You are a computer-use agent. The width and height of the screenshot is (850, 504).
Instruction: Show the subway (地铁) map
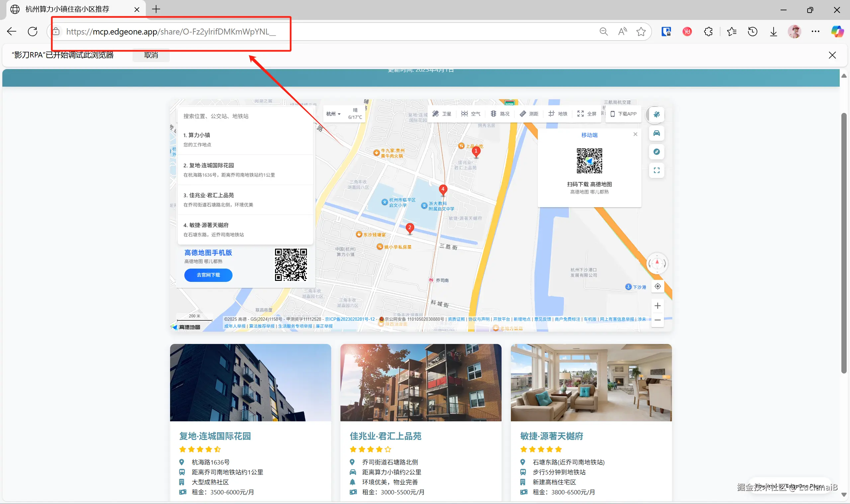(557, 114)
